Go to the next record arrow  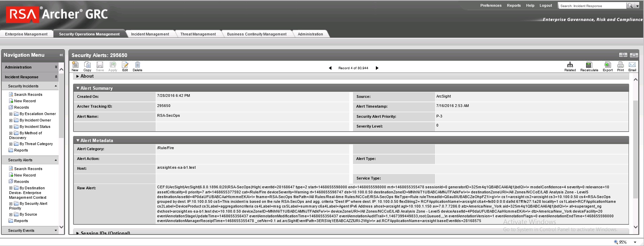(377, 68)
